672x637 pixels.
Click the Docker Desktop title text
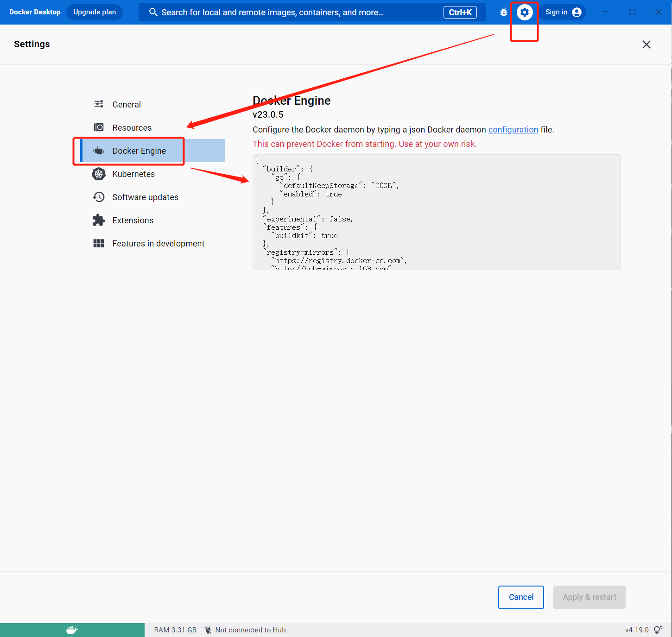click(x=35, y=12)
